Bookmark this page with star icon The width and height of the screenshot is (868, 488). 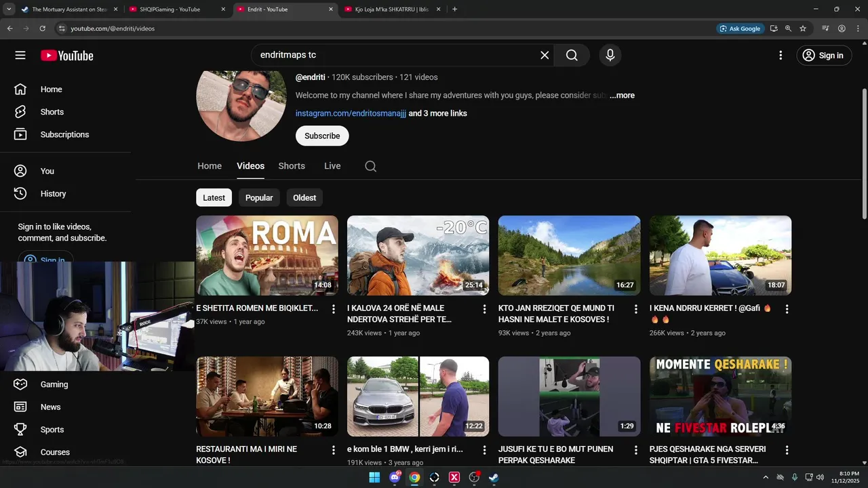[803, 28]
